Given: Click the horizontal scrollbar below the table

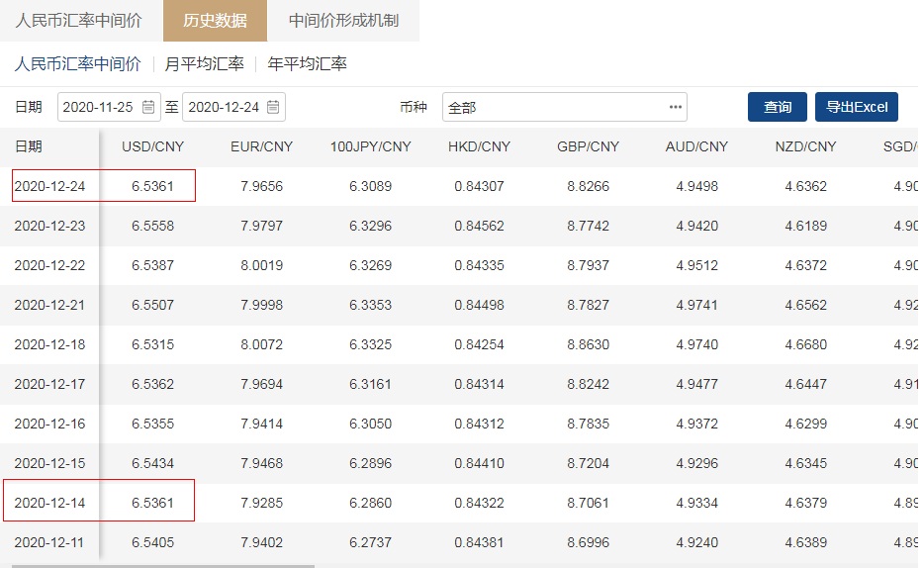Looking at the screenshot, I should [163, 566].
